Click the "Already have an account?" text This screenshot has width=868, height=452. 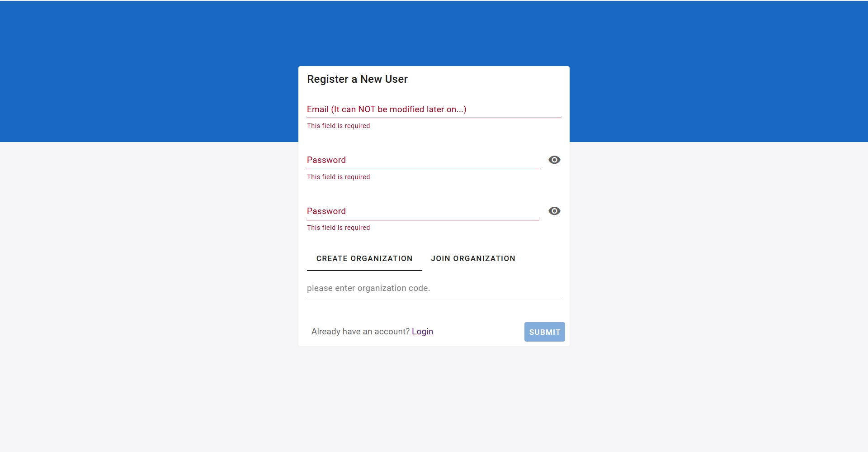tap(360, 331)
